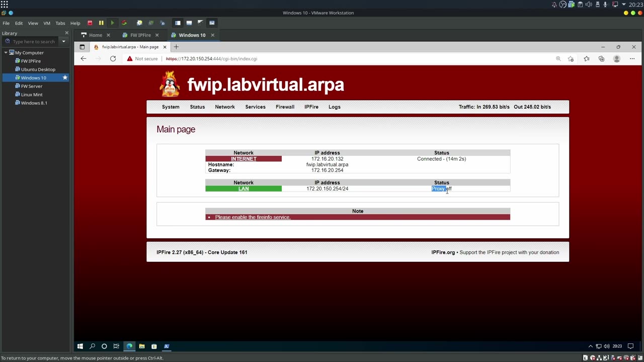This screenshot has width=644, height=362.
Task: Close the Windows 10 VM tab
Action: click(212, 35)
